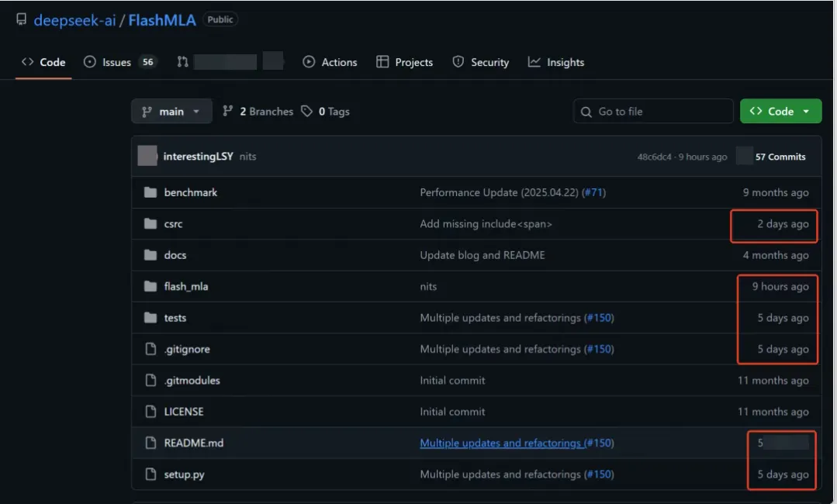The image size is (837, 504).
Task: Click the #71 pull request link
Action: pos(593,192)
